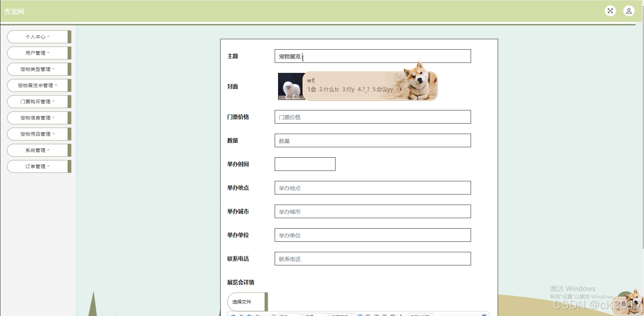Expand the 宠物用品管理 sidebar menu

pyautogui.click(x=39, y=134)
